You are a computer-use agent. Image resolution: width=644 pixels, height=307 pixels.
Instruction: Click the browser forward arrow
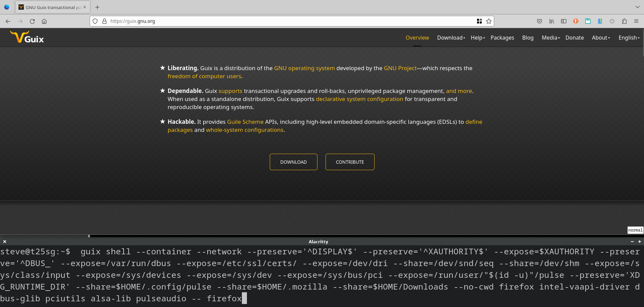[20, 21]
